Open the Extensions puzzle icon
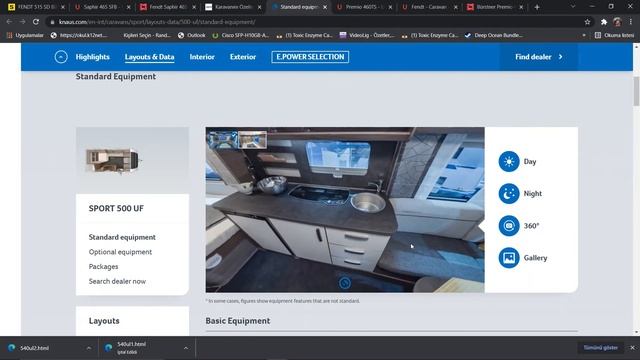Image resolution: width=640 pixels, height=360 pixels. pos(604,22)
